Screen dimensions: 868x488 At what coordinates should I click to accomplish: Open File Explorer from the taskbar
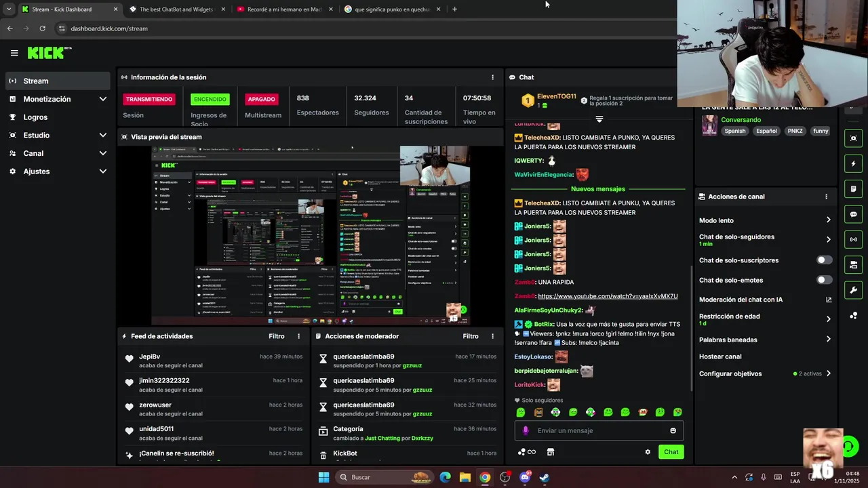465,477
